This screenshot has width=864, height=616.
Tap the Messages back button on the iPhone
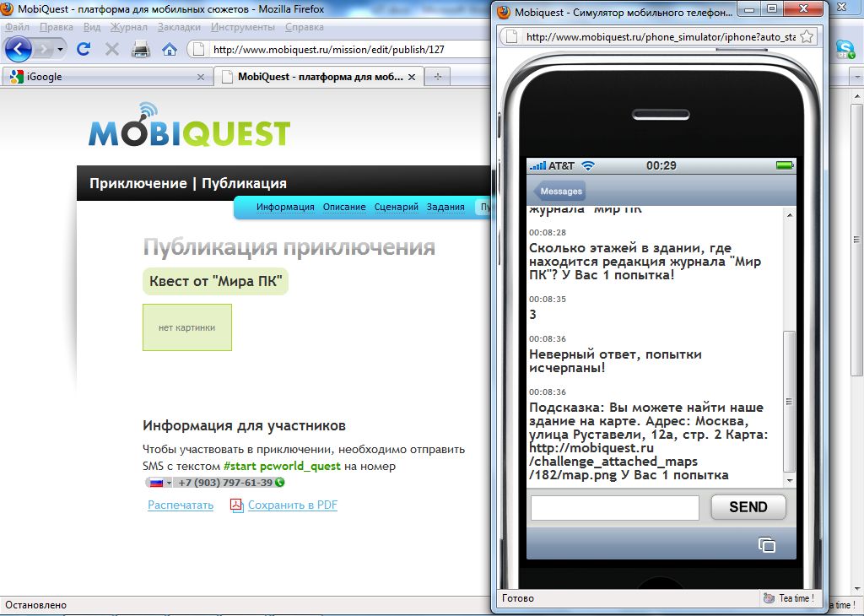559,192
